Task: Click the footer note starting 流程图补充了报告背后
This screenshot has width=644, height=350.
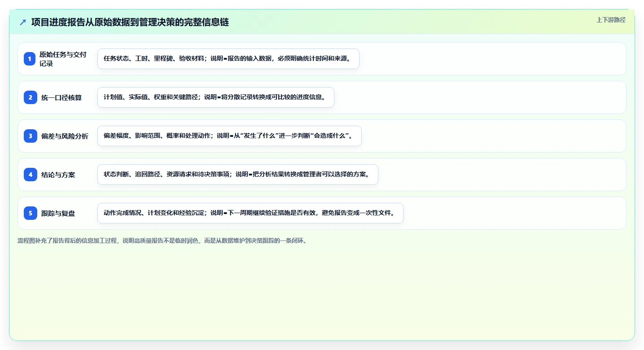Action: (162, 241)
